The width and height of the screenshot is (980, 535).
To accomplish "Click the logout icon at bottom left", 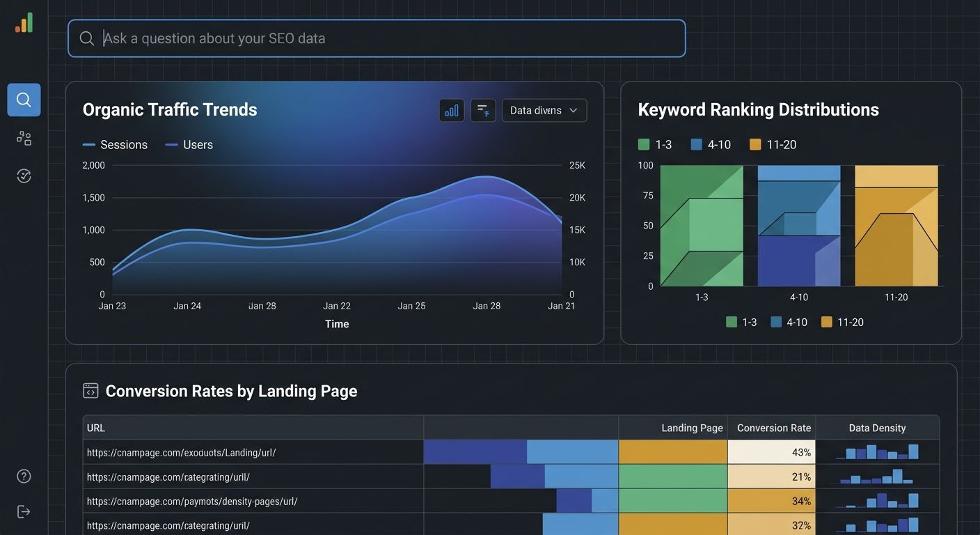I will pos(23,511).
